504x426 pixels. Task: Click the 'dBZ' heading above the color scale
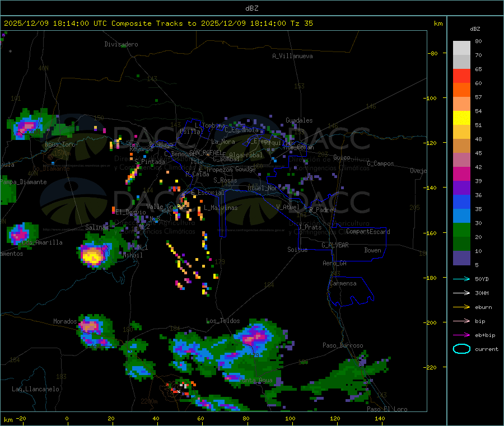(475, 29)
